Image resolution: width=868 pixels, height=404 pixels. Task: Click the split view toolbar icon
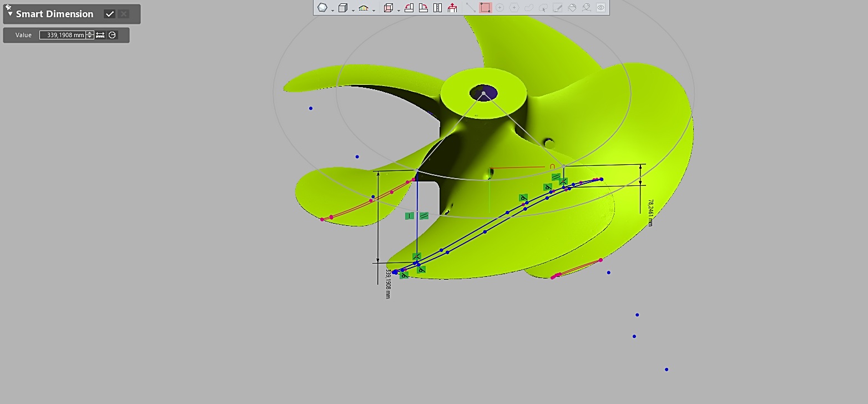pos(438,8)
